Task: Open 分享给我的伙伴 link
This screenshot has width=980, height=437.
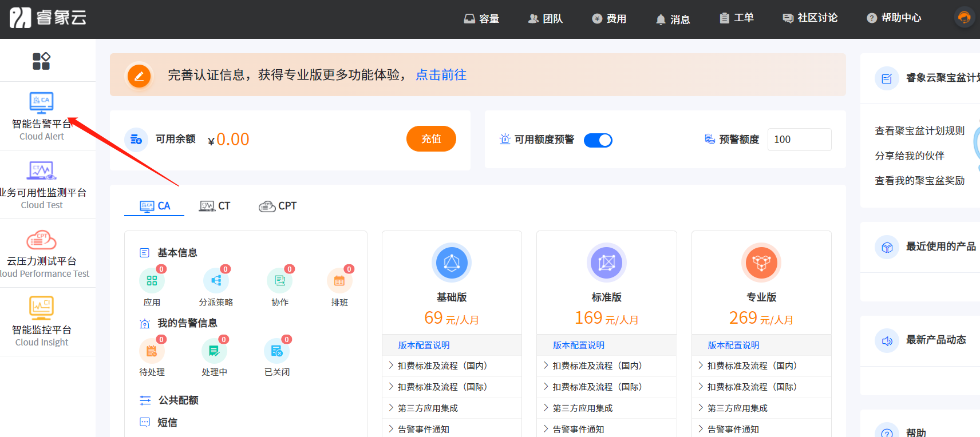Action: tap(910, 156)
